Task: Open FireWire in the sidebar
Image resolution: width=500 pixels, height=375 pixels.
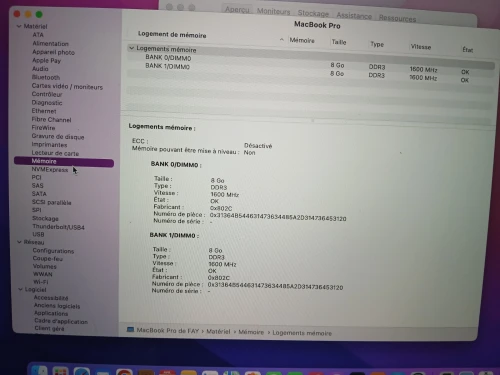Action: point(43,128)
